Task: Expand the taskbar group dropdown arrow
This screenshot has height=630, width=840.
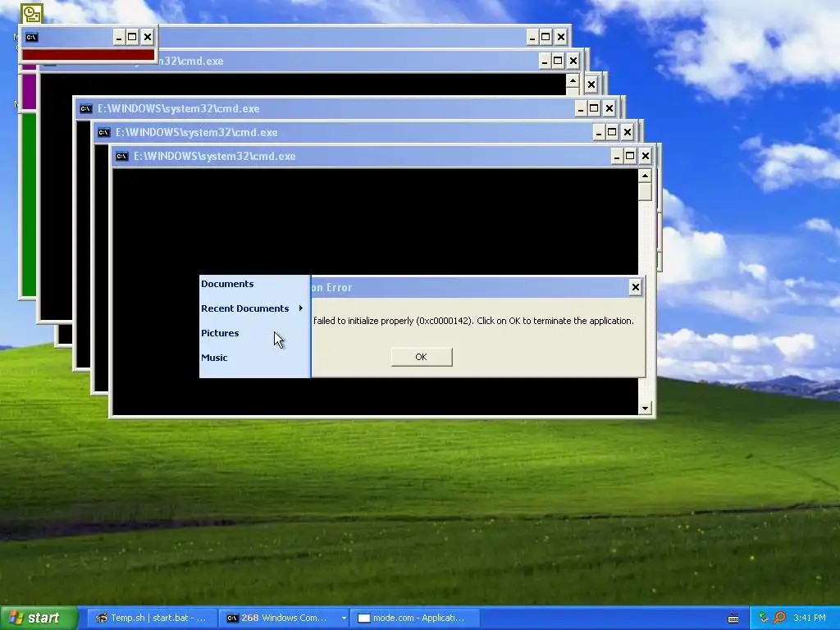Action: pyautogui.click(x=344, y=618)
